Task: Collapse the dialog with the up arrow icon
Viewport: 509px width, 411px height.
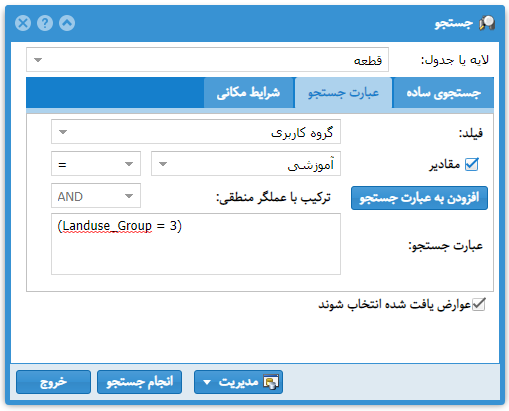Action: coord(67,23)
